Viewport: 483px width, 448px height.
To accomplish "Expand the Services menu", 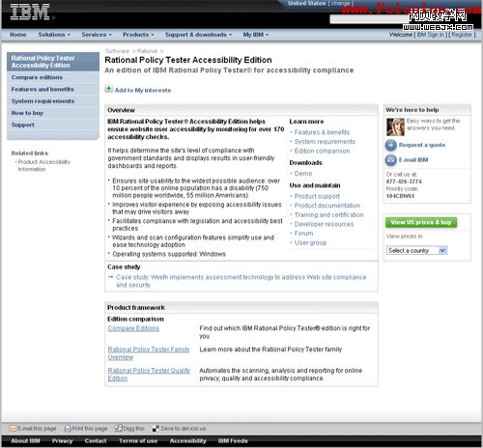I will coord(97,35).
